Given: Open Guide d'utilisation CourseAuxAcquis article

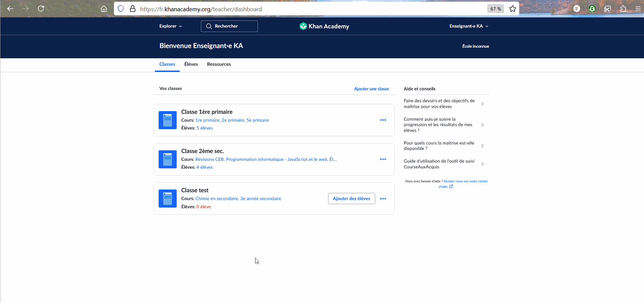Looking at the screenshot, I should pos(439,164).
